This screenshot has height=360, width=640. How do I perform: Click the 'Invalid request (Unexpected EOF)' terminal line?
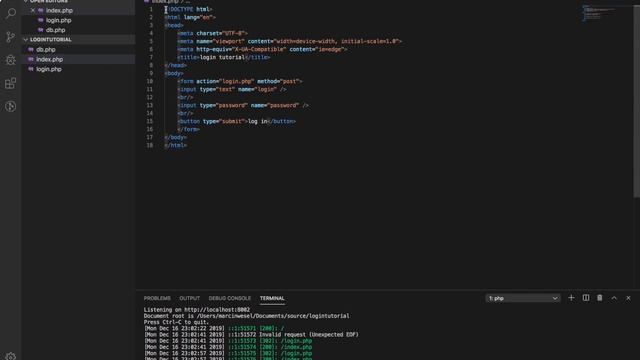coord(251,335)
